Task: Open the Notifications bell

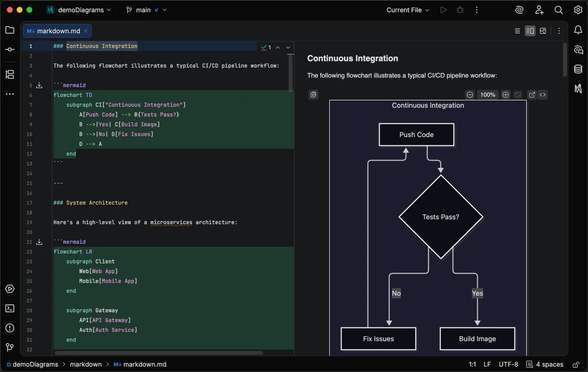Action: (578, 30)
